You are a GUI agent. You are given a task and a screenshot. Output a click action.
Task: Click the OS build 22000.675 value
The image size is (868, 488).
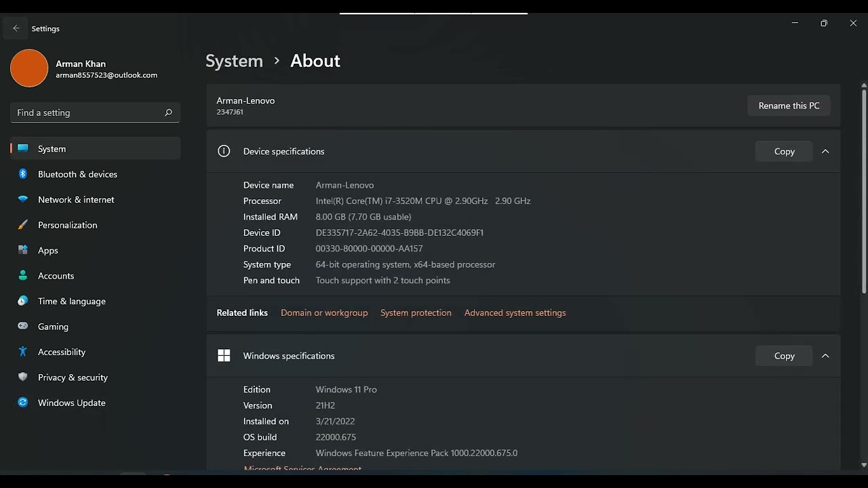click(x=336, y=437)
